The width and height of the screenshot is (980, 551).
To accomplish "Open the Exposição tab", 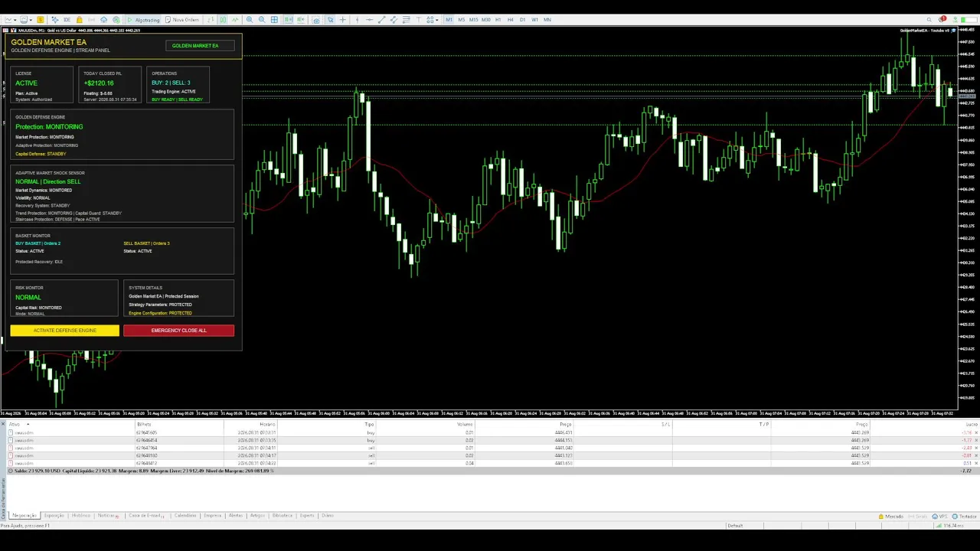I will [54, 515].
